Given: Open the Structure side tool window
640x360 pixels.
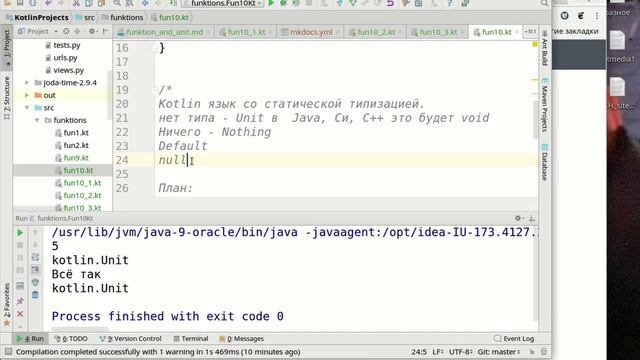Looking at the screenshot, I should [7, 98].
